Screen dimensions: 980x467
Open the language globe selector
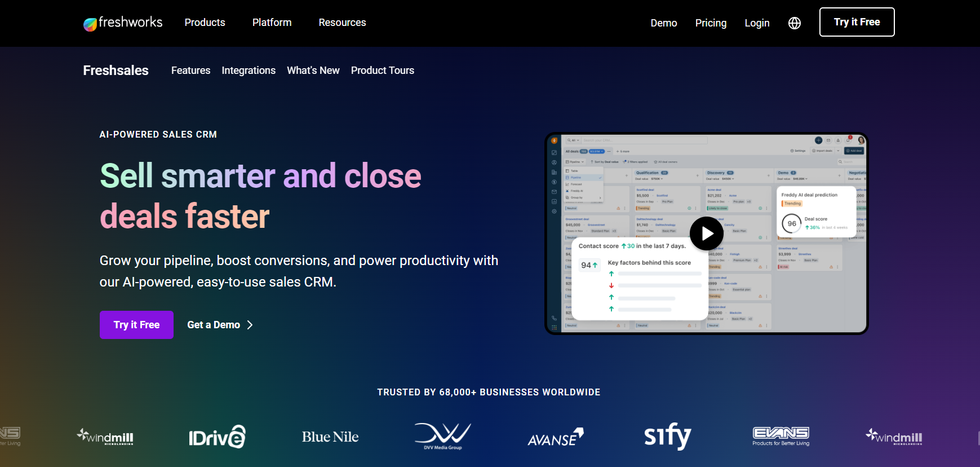pyautogui.click(x=795, y=23)
